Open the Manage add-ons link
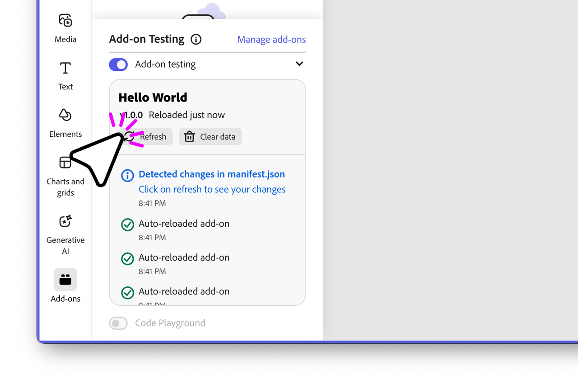 pyautogui.click(x=271, y=40)
